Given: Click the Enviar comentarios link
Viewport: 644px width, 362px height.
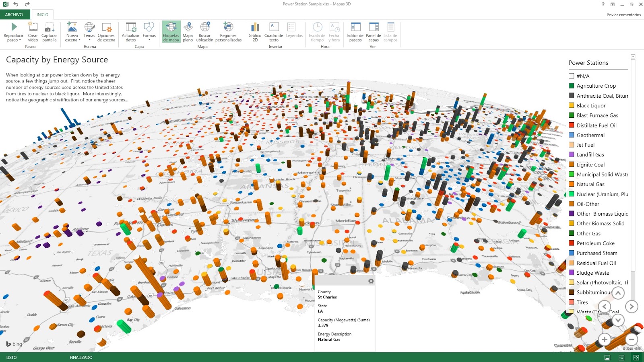Looking at the screenshot, I should pos(624,15).
